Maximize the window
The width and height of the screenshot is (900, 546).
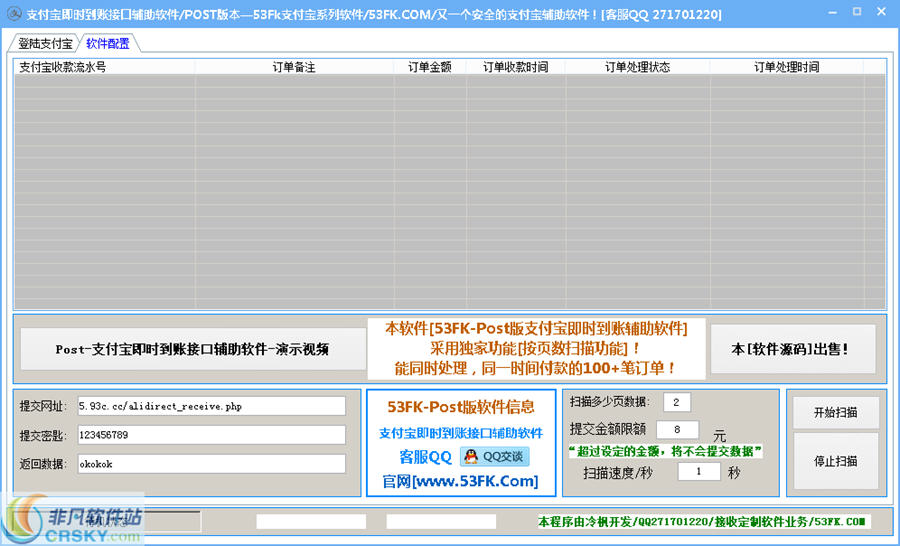point(857,11)
